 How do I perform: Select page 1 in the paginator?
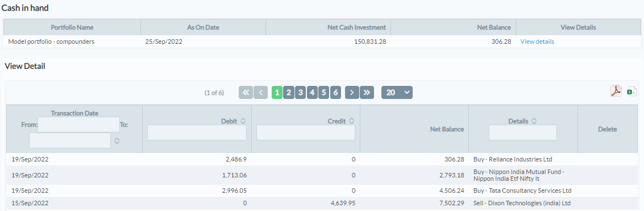coord(277,93)
